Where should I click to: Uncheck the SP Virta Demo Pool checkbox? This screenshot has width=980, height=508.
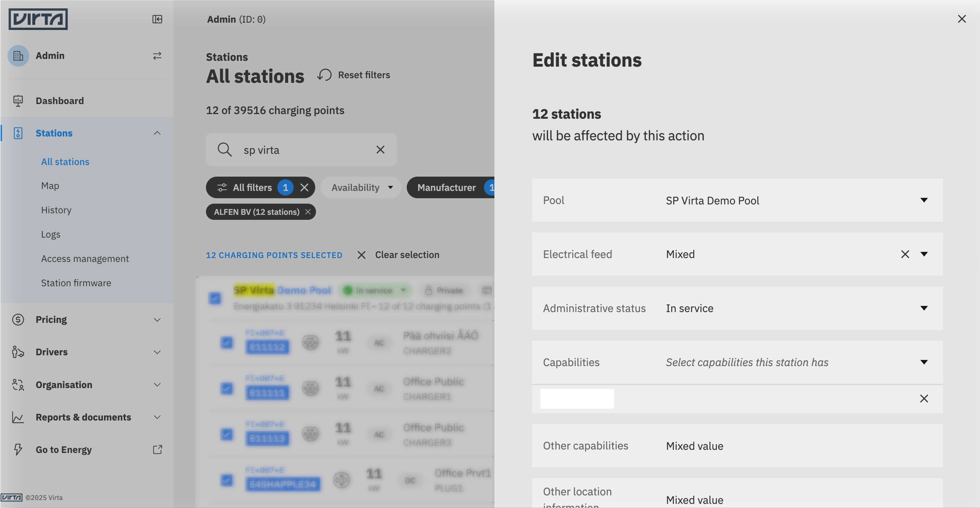(214, 298)
